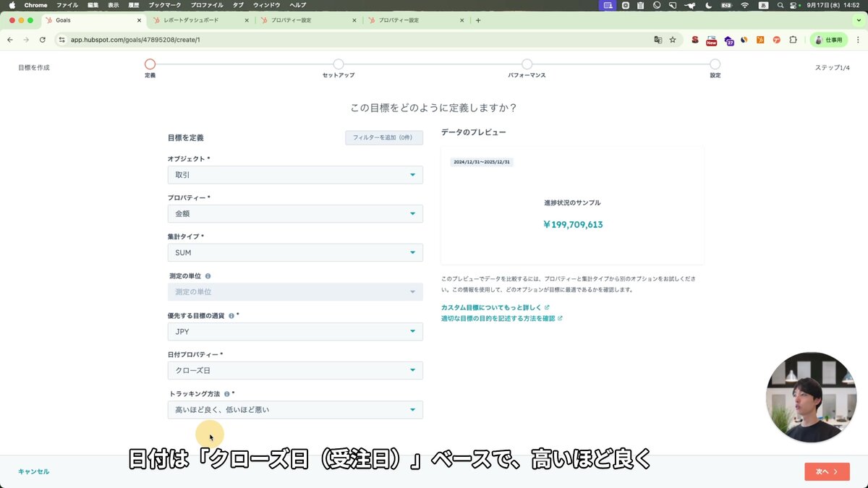This screenshot has height=488, width=868.
Task: Open the HubSpot extension icon in Chrome toolbar
Action: (x=760, y=41)
